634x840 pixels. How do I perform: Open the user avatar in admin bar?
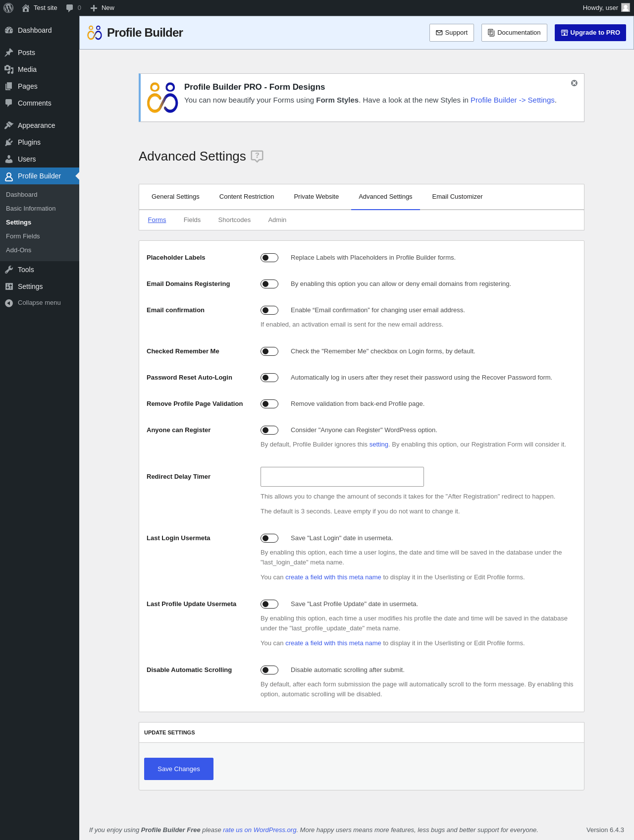[626, 7]
